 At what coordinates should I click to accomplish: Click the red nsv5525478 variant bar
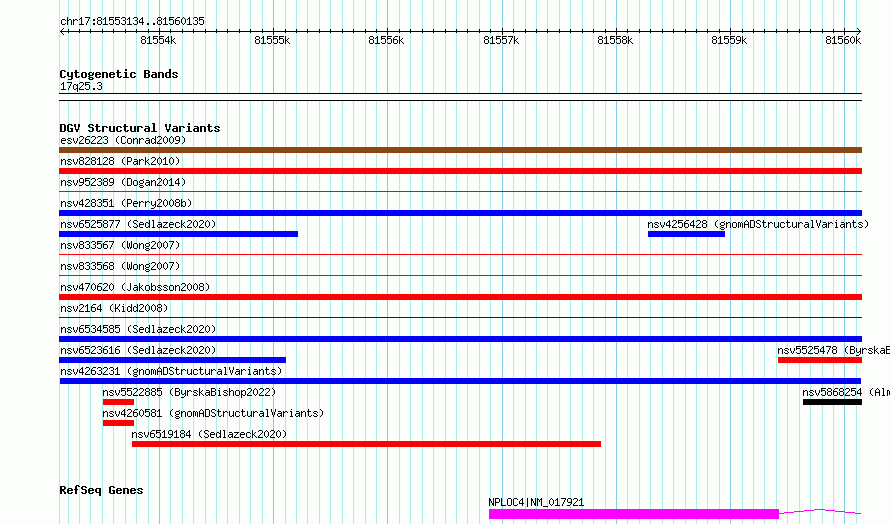820,360
